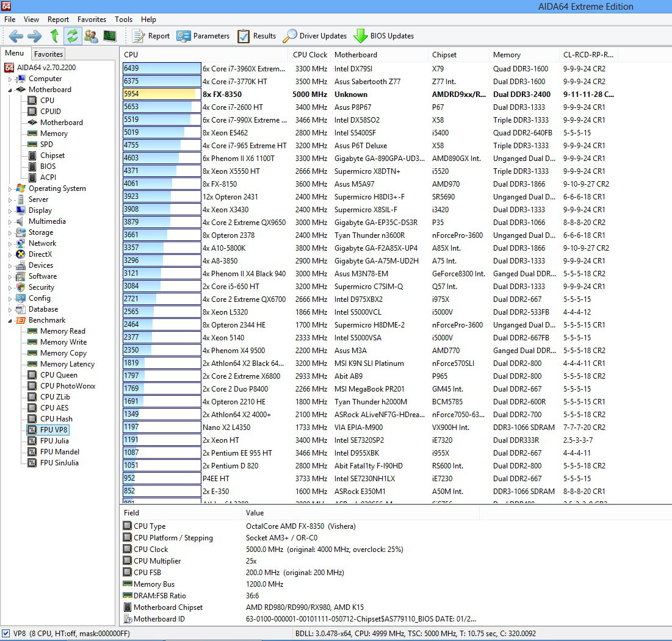Image resolution: width=672 pixels, height=641 pixels.
Task: Select DirectX in the tree
Action: (34, 254)
